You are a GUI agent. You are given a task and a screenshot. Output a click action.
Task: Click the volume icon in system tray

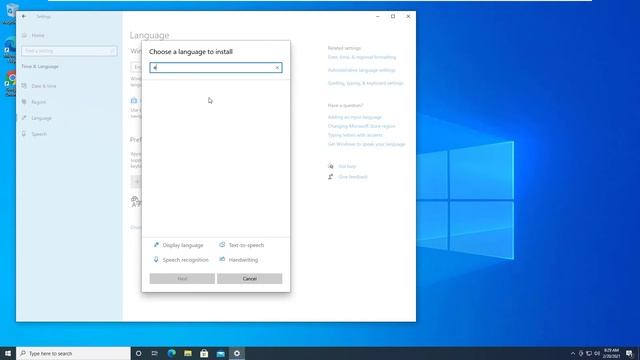[597, 353]
